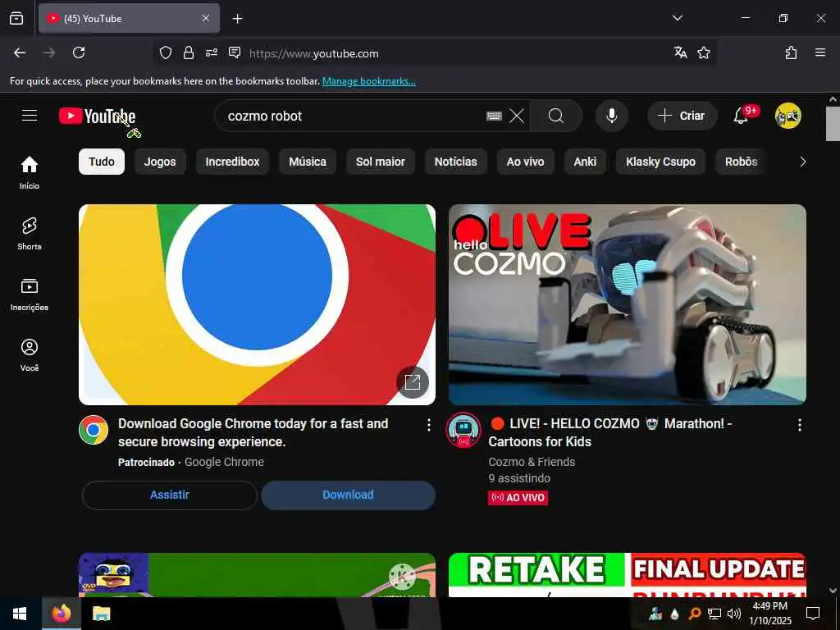The width and height of the screenshot is (840, 630).
Task: Open Shorts in the sidebar
Action: [30, 234]
